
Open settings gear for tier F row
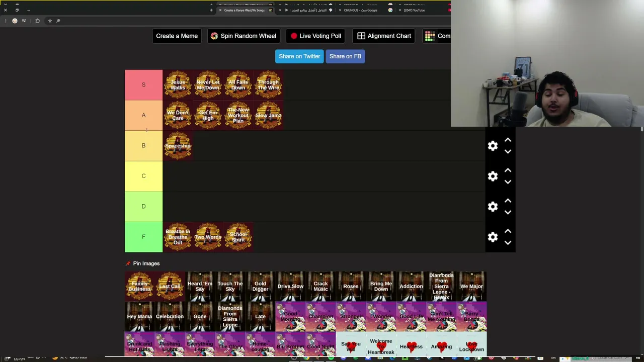click(493, 237)
